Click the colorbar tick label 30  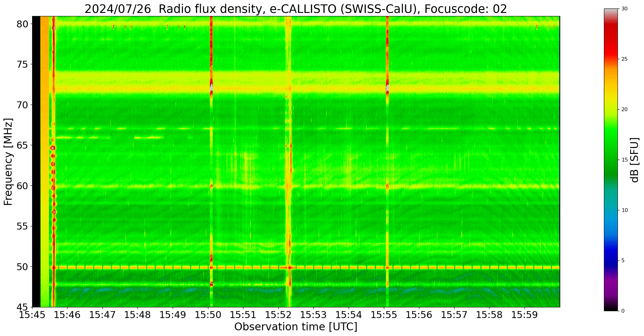[x=624, y=9]
